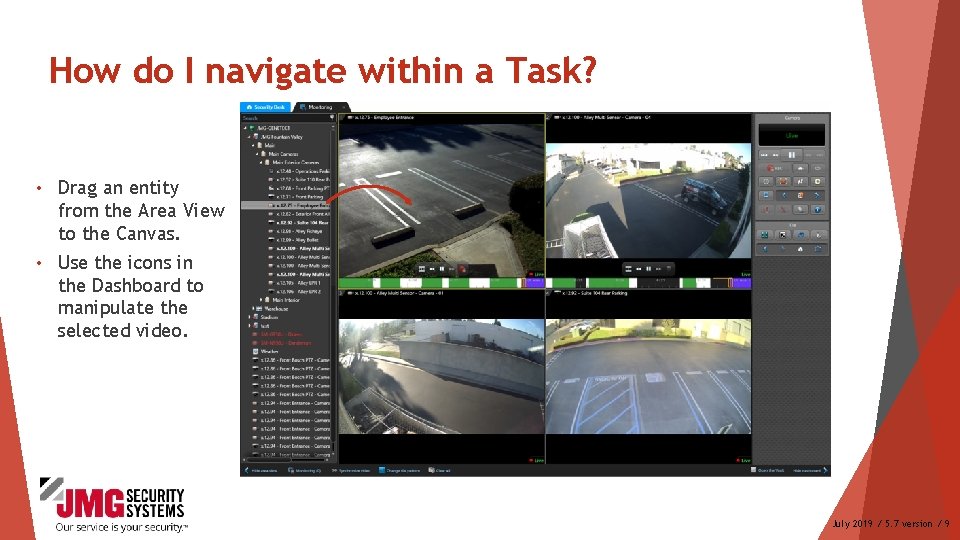Viewport: 960px width, 540px height.
Task: Pause video in the Employee Entrance tile
Action: [442, 269]
